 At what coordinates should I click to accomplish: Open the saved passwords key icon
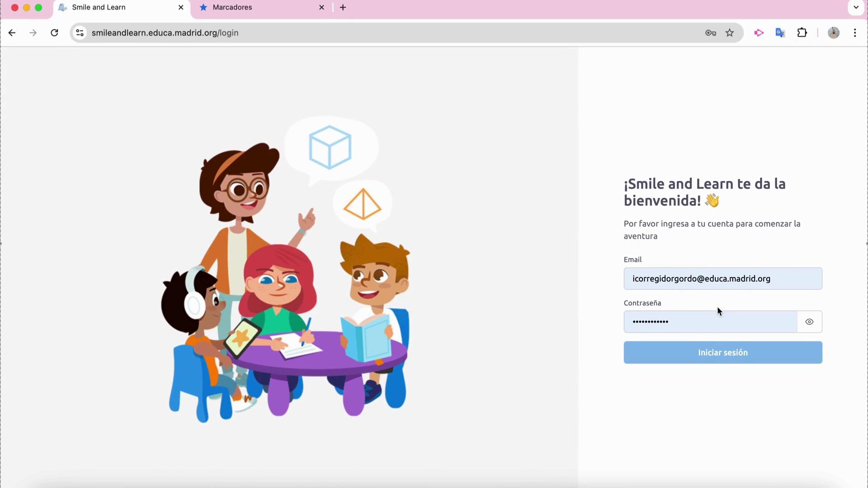[x=710, y=33]
